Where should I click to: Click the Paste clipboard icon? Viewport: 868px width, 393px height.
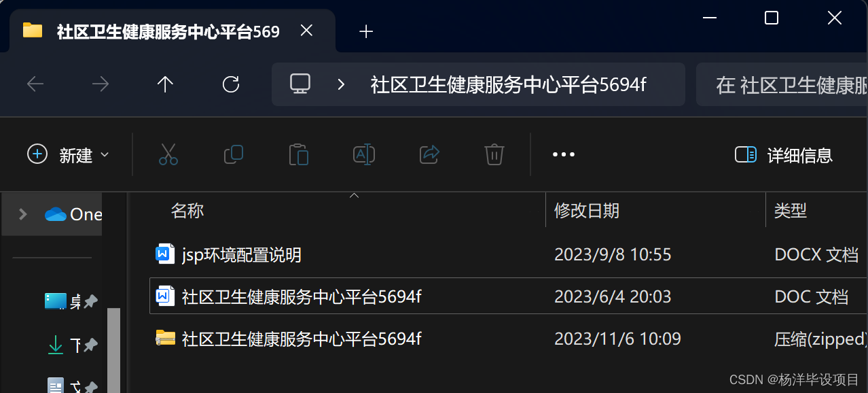[x=298, y=154]
